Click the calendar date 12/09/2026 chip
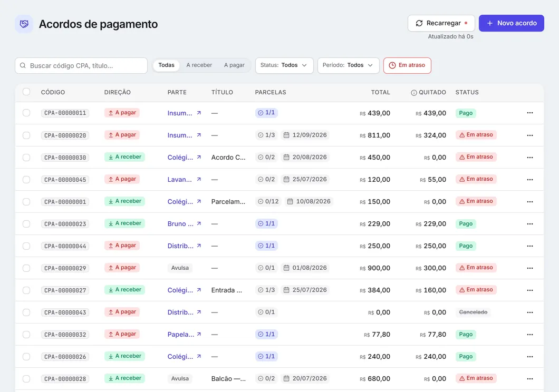This screenshot has width=559, height=392. [305, 135]
